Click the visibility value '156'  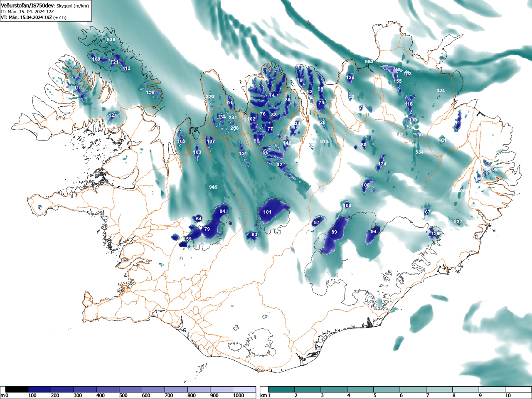(150, 93)
